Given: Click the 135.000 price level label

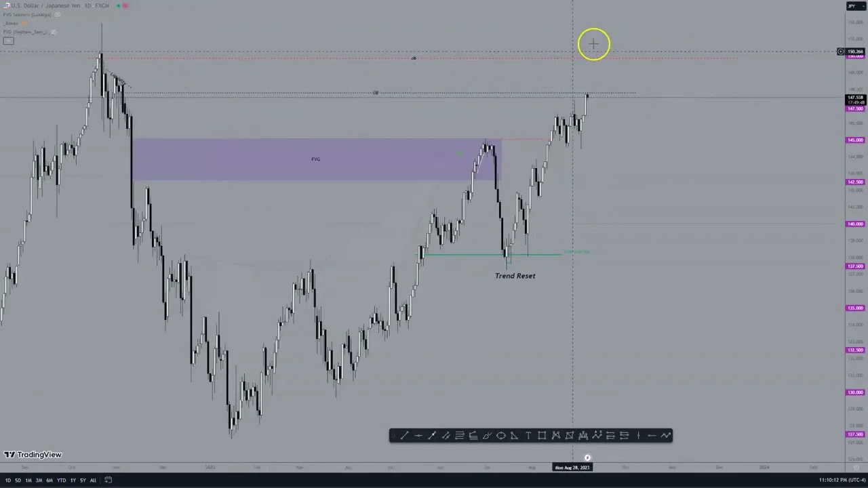Looking at the screenshot, I should pyautogui.click(x=855, y=308).
